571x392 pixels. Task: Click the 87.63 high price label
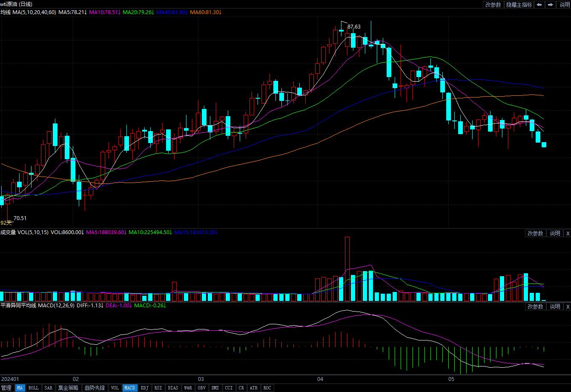point(354,27)
